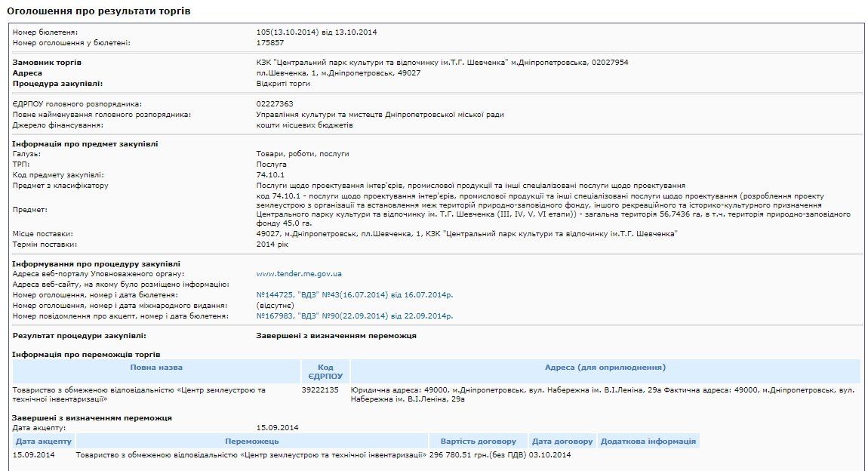868x471 pixels.
Task: Select the contract date 03.10.2014
Action: point(550,454)
